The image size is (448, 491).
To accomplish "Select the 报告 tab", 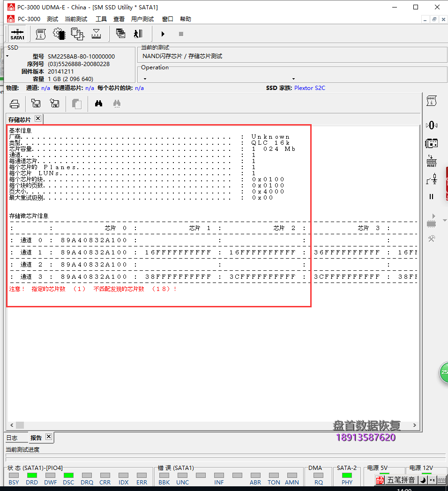I will click(x=36, y=438).
